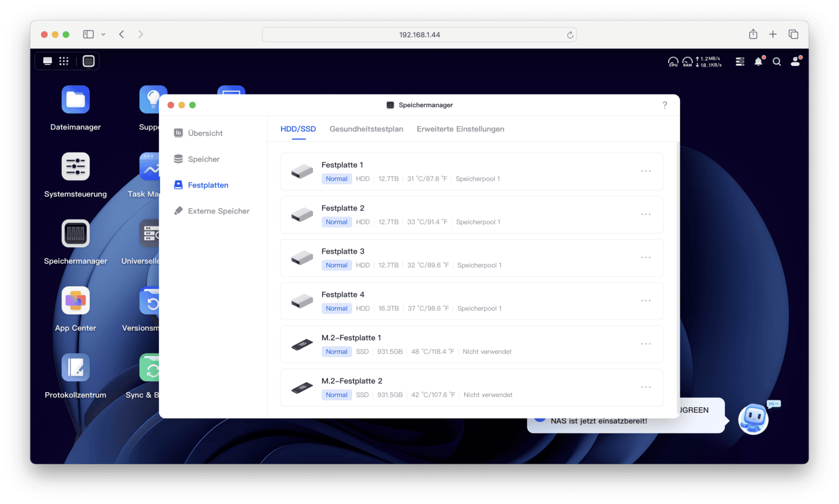
Task: Open the app grid launcher
Action: [64, 61]
